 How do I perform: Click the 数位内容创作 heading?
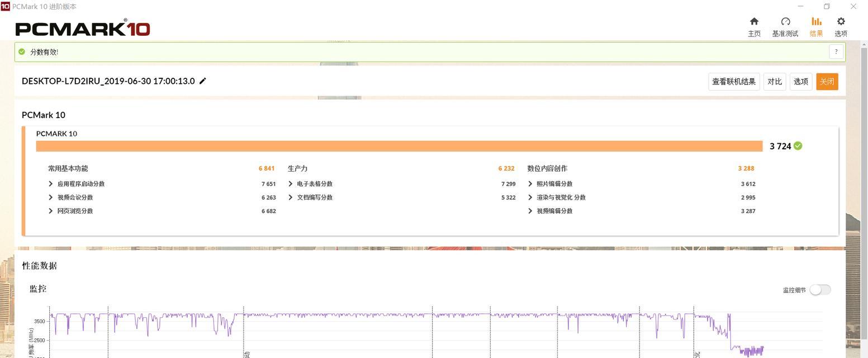[547, 168]
